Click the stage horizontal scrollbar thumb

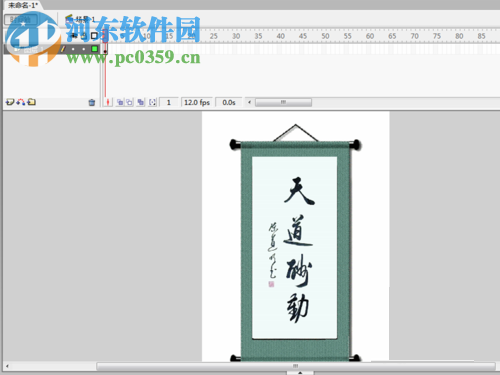(296, 366)
